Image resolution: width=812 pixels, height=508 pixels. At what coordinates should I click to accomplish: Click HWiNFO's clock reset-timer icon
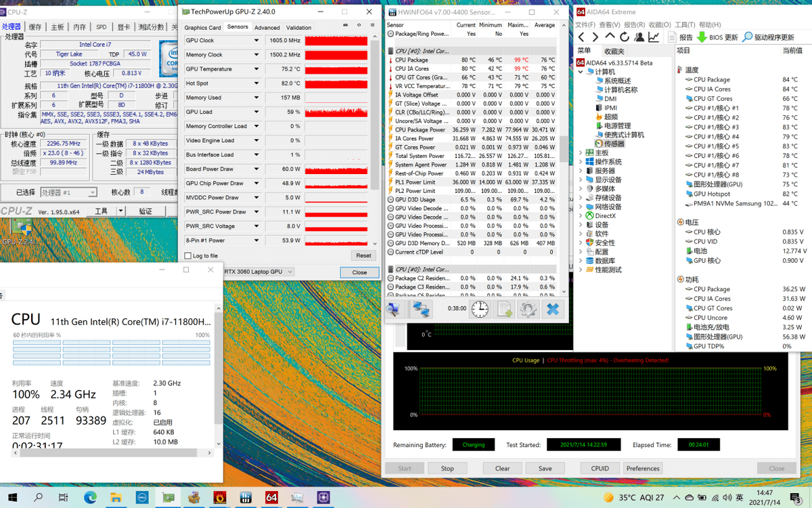pos(480,310)
